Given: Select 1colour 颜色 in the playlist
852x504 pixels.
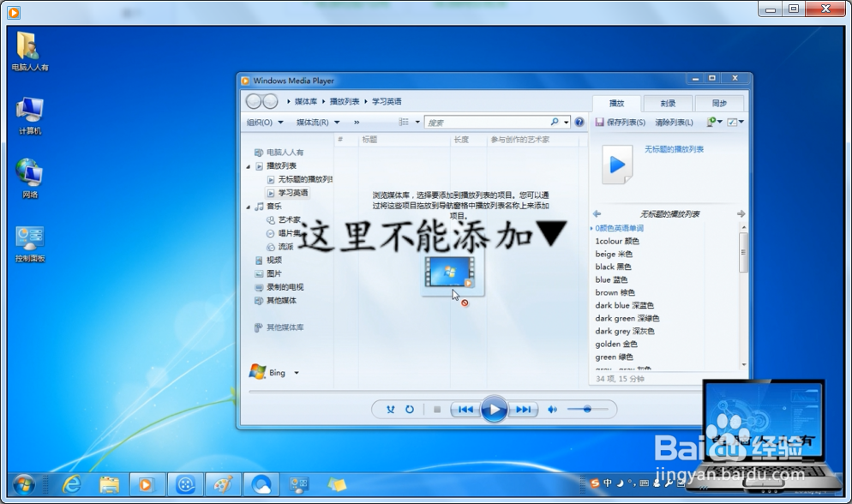Looking at the screenshot, I should (617, 241).
